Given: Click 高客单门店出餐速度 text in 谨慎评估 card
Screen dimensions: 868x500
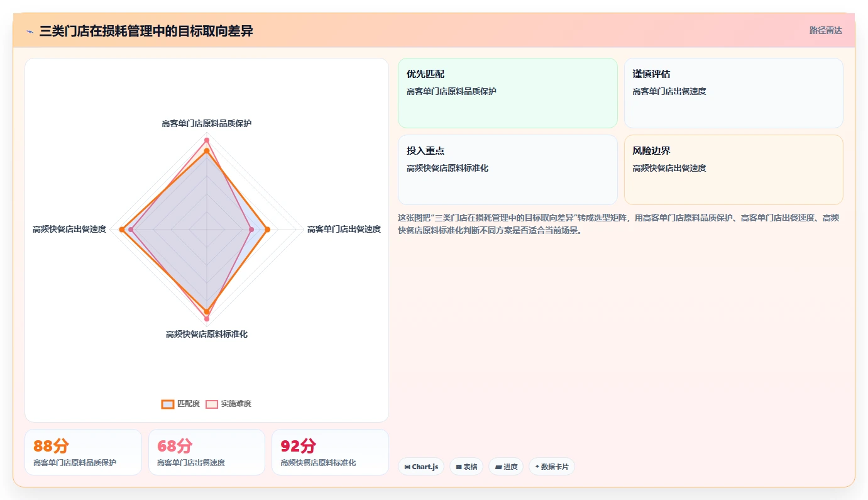Looking at the screenshot, I should point(669,91).
